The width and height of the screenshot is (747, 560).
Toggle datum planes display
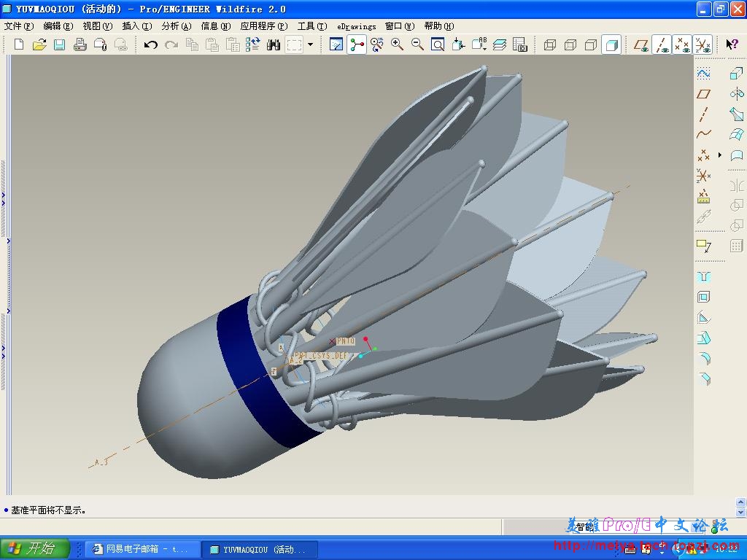click(x=641, y=44)
